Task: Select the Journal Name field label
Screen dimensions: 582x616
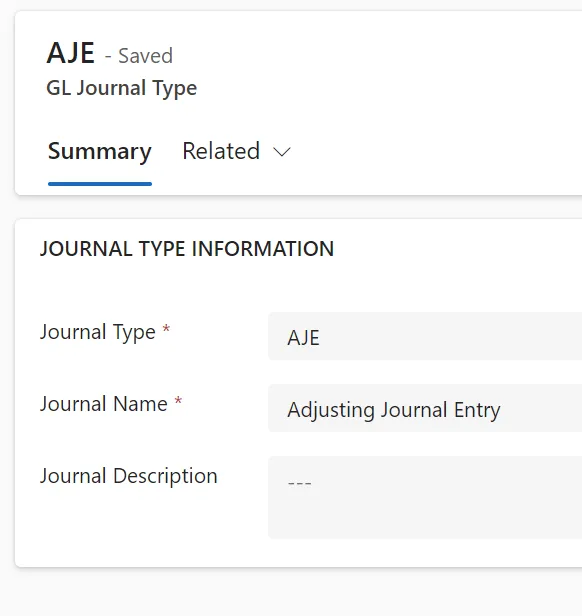Action: click(x=104, y=404)
